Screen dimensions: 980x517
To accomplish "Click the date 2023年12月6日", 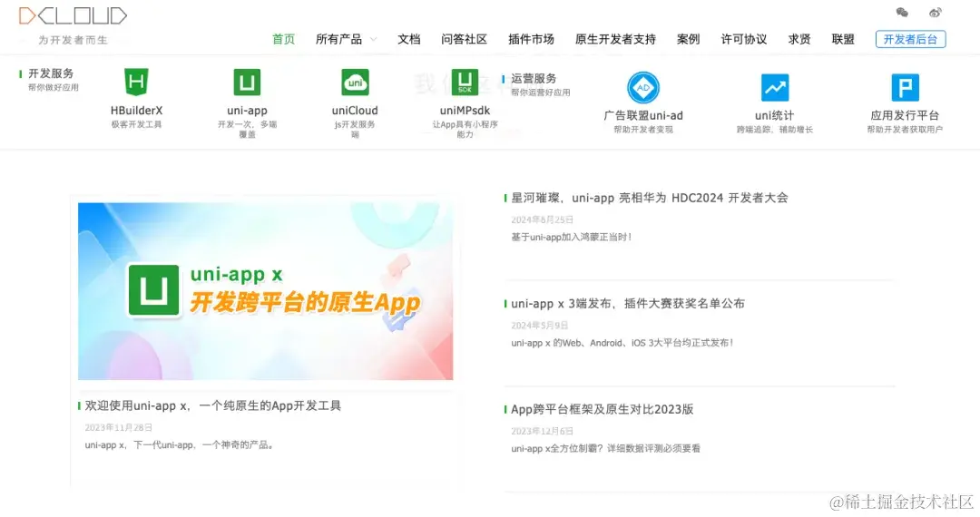I will pyautogui.click(x=542, y=432).
